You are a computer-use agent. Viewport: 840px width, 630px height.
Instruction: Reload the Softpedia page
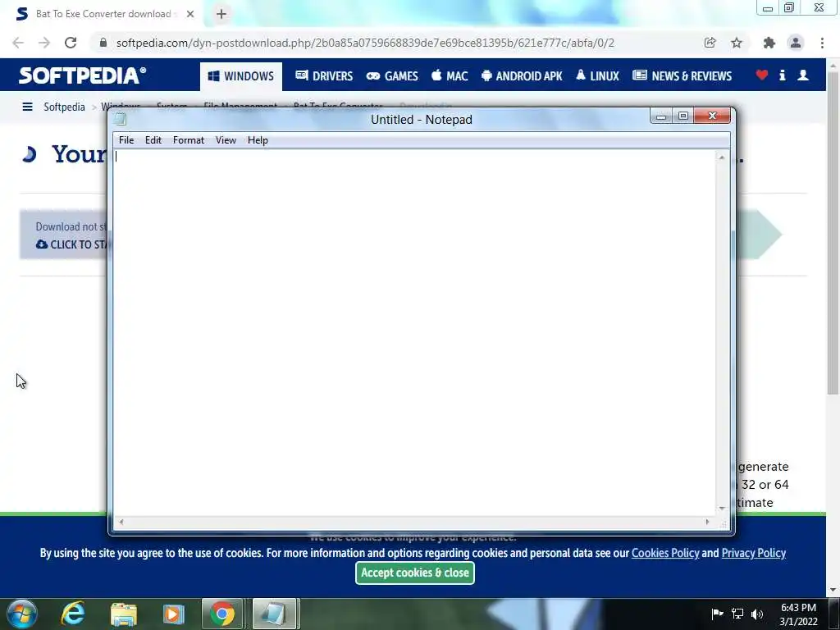pyautogui.click(x=71, y=43)
